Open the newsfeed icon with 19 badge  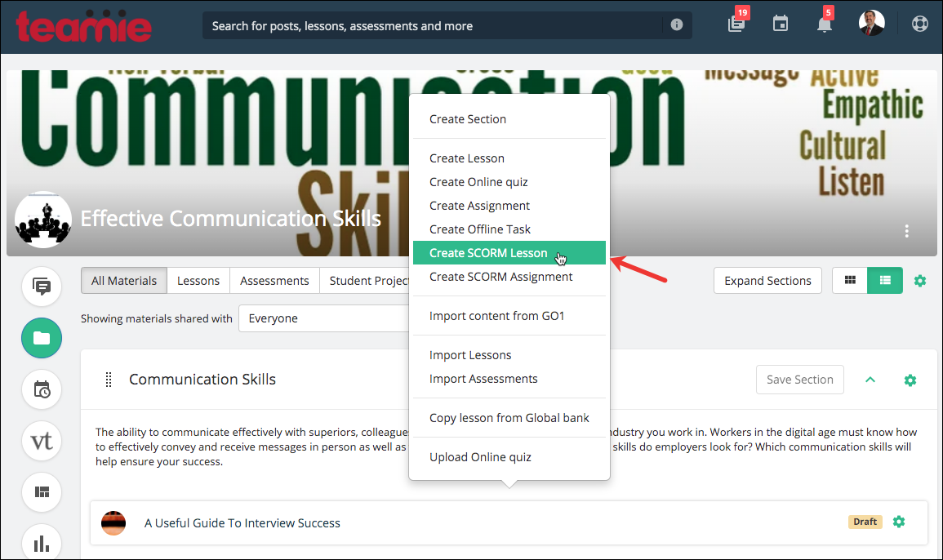736,24
